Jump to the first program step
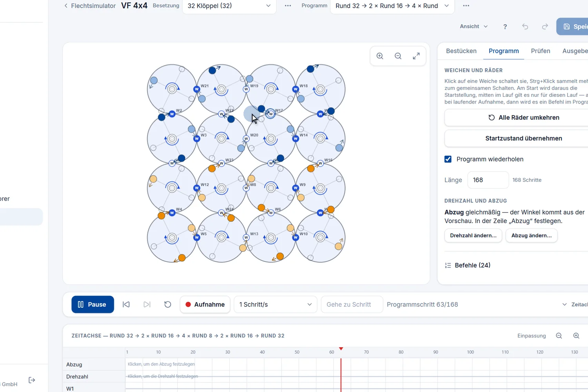Image resolution: width=588 pixels, height=392 pixels. (x=126, y=305)
